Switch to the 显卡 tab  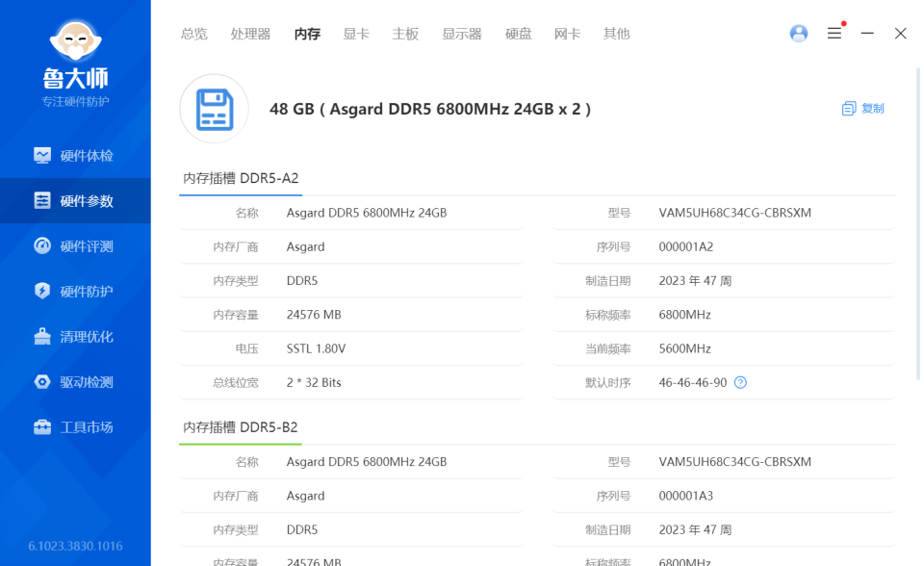356,35
